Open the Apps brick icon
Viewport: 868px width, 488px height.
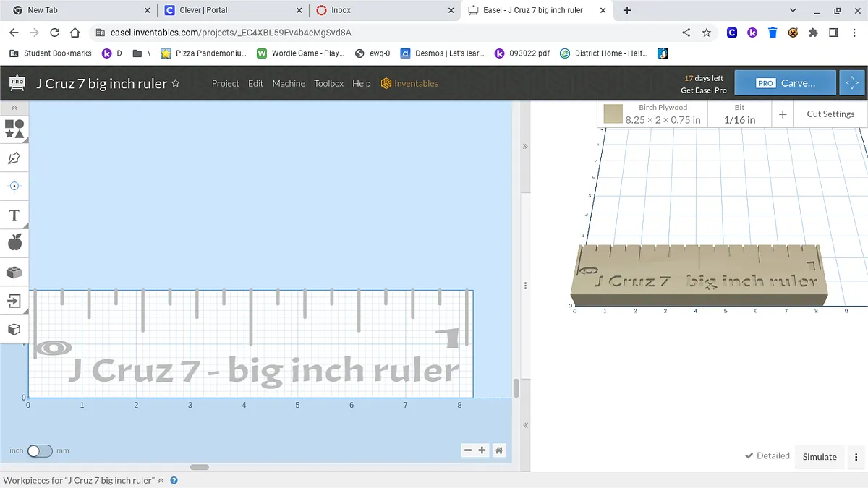tap(14, 272)
